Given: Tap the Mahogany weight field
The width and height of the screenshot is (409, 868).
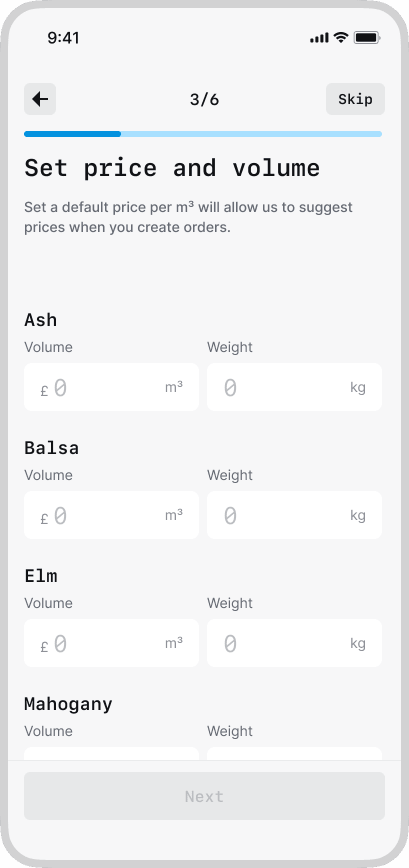Looking at the screenshot, I should click(x=294, y=753).
